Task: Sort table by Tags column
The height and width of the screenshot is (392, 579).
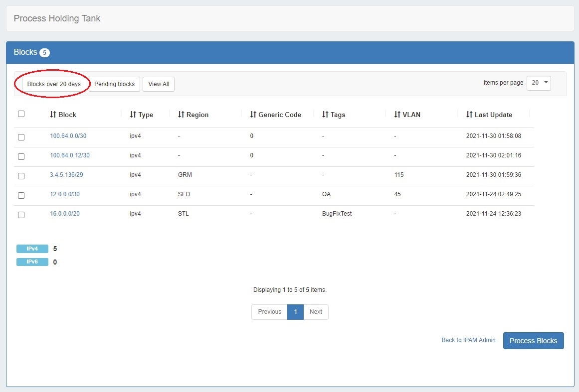Action: (334, 115)
